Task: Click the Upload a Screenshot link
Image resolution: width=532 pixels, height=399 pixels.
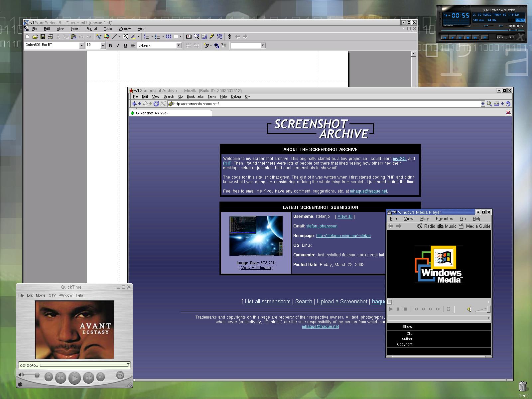Action: pos(342,302)
